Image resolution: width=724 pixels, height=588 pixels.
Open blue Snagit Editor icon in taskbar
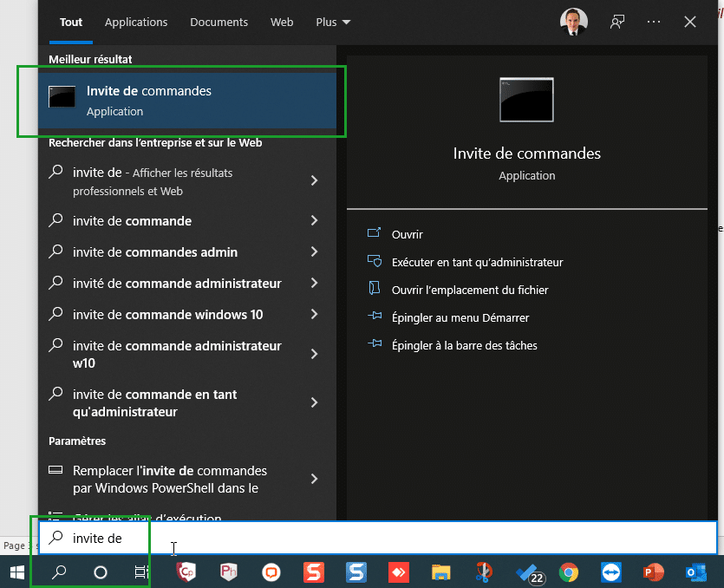click(356, 572)
